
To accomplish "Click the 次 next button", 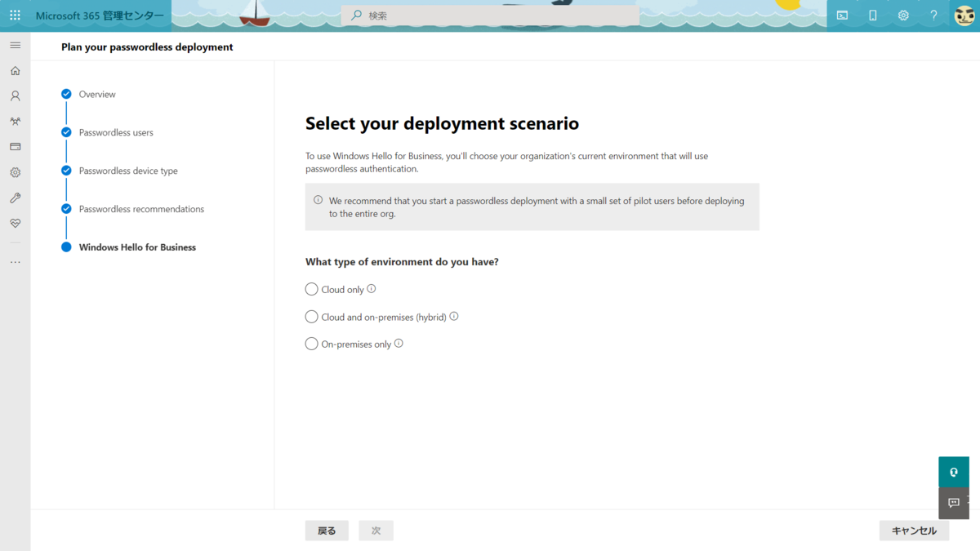I will click(x=376, y=531).
